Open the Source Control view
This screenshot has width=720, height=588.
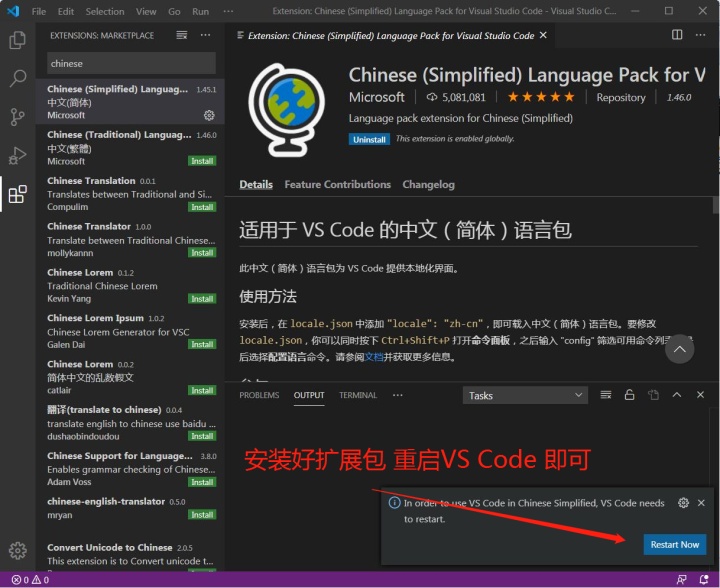click(17, 117)
